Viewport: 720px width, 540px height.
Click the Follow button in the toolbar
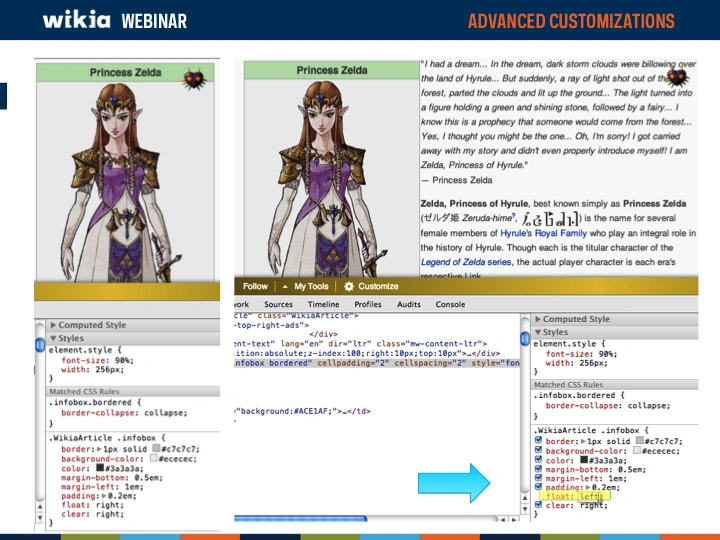coord(255,286)
